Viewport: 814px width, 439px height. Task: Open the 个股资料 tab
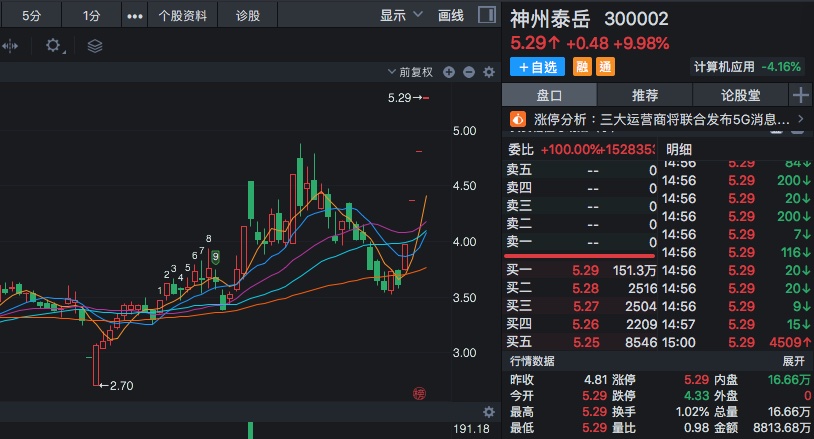(182, 16)
